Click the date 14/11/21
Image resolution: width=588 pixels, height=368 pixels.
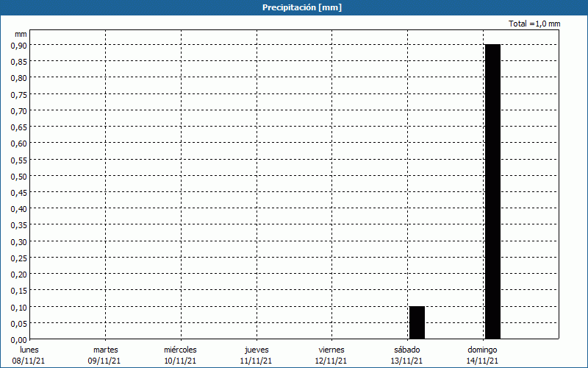(x=482, y=361)
